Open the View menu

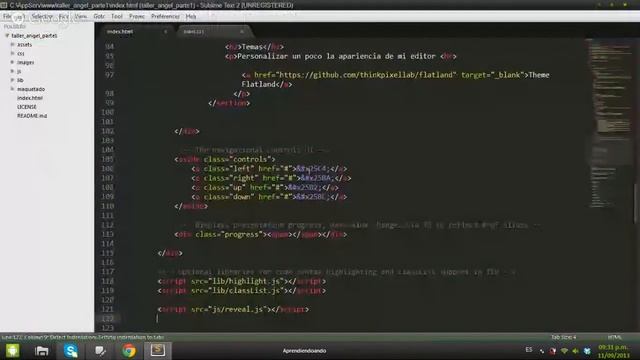(80, 17)
